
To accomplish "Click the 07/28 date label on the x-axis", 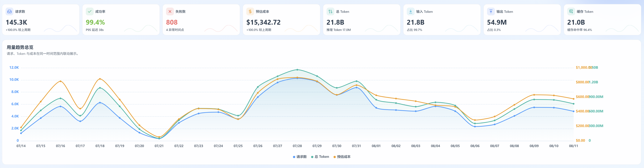I will [297, 146].
